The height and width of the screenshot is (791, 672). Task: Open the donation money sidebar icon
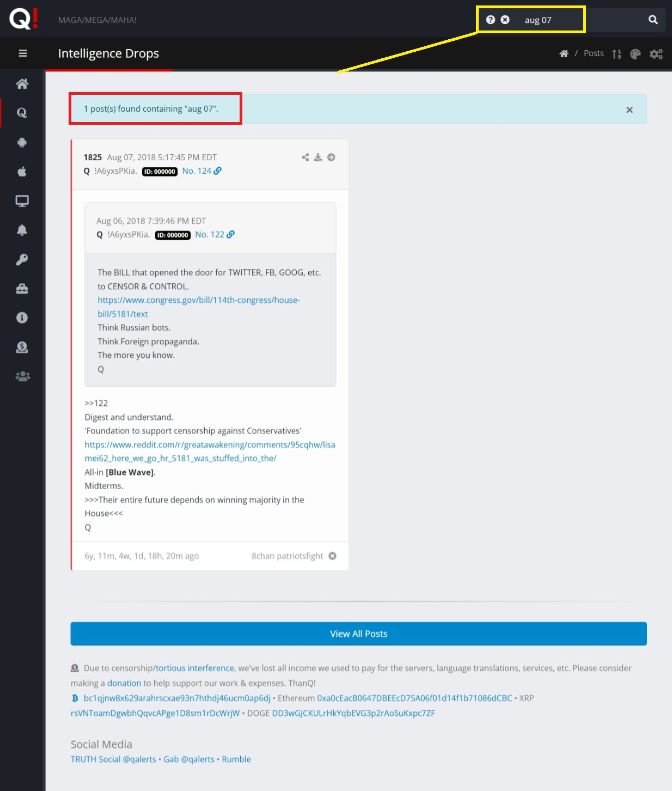tap(22, 347)
